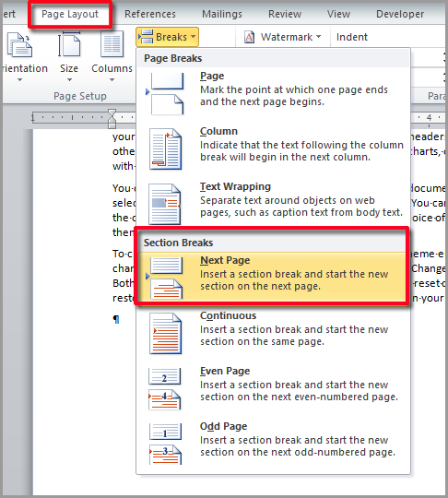Click the Page Breaks menu header
The image size is (448, 498).
point(172,58)
